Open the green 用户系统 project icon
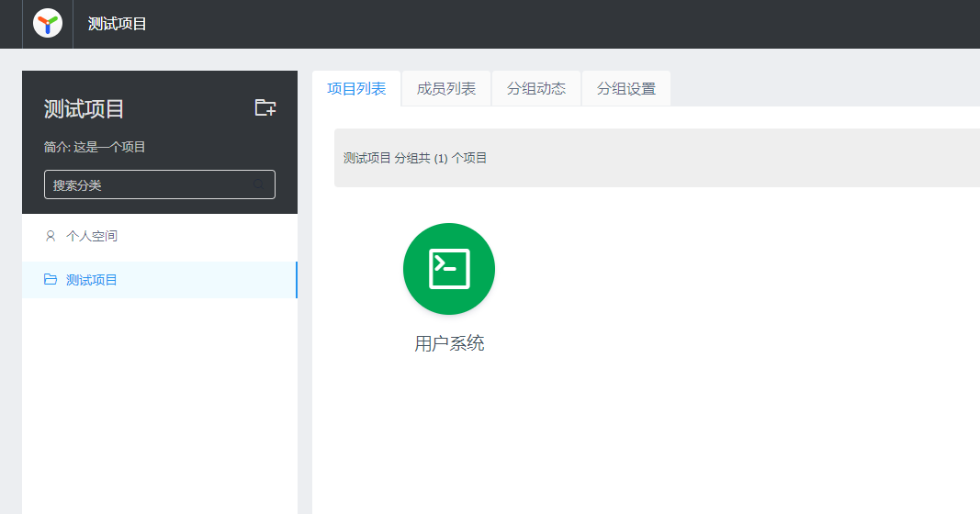The height and width of the screenshot is (514, 980). pyautogui.click(x=449, y=269)
